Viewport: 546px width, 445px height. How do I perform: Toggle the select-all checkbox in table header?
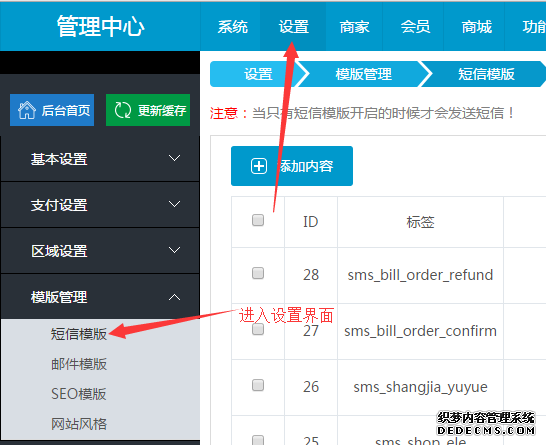click(x=258, y=220)
